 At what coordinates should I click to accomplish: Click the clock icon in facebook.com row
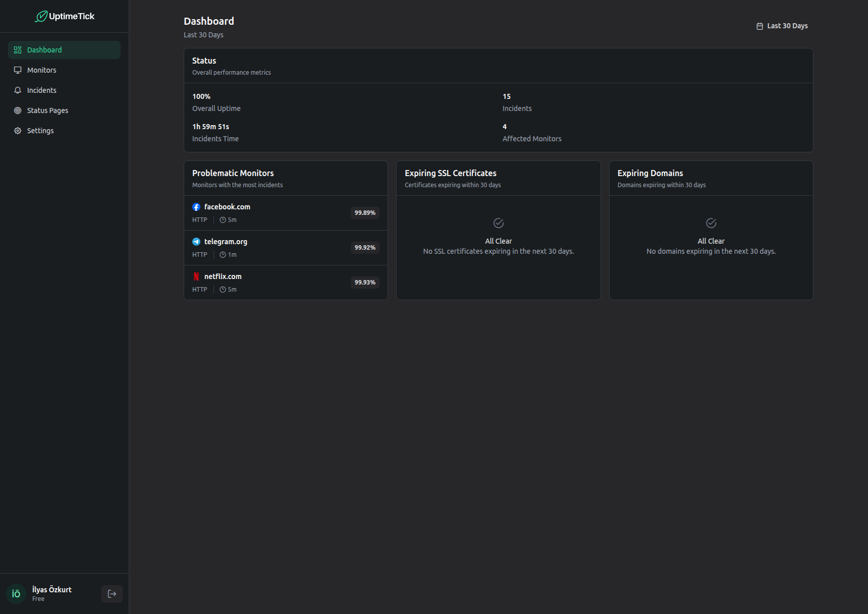[x=223, y=220]
